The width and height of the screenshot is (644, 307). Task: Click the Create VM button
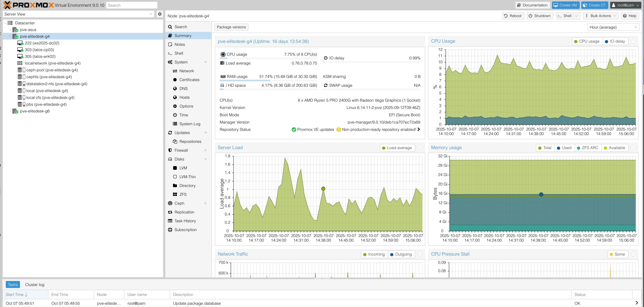coord(565,5)
